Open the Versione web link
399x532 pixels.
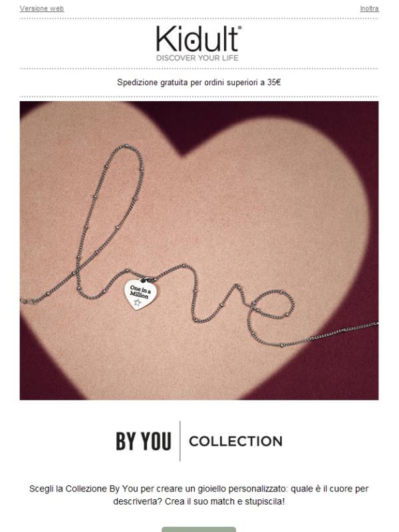pyautogui.click(x=42, y=9)
